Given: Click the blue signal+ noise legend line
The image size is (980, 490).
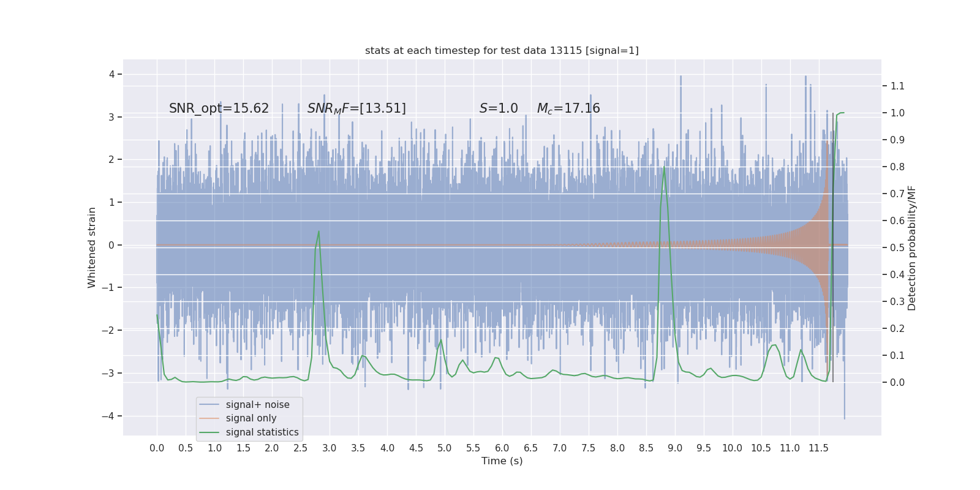Looking at the screenshot, I should [x=209, y=405].
